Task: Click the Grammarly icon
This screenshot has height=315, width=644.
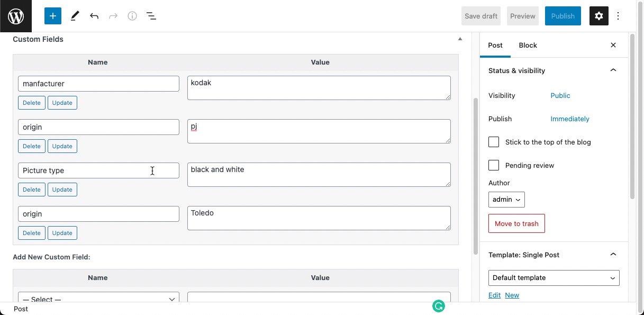Action: coord(439,306)
